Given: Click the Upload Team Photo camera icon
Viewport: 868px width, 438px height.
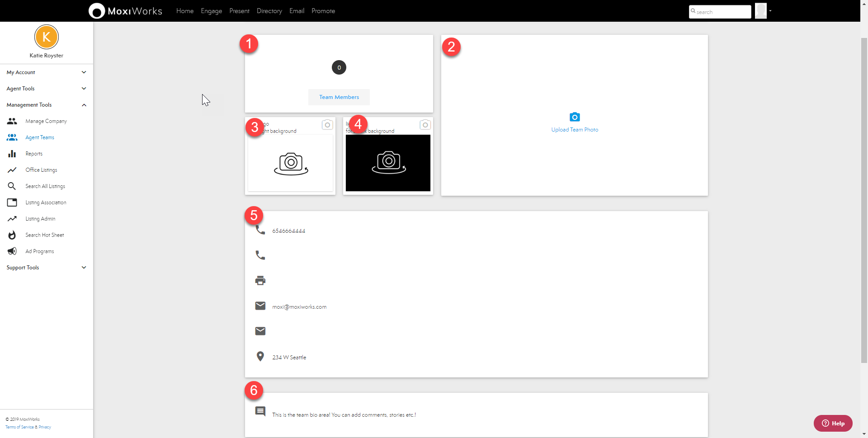Looking at the screenshot, I should [575, 117].
